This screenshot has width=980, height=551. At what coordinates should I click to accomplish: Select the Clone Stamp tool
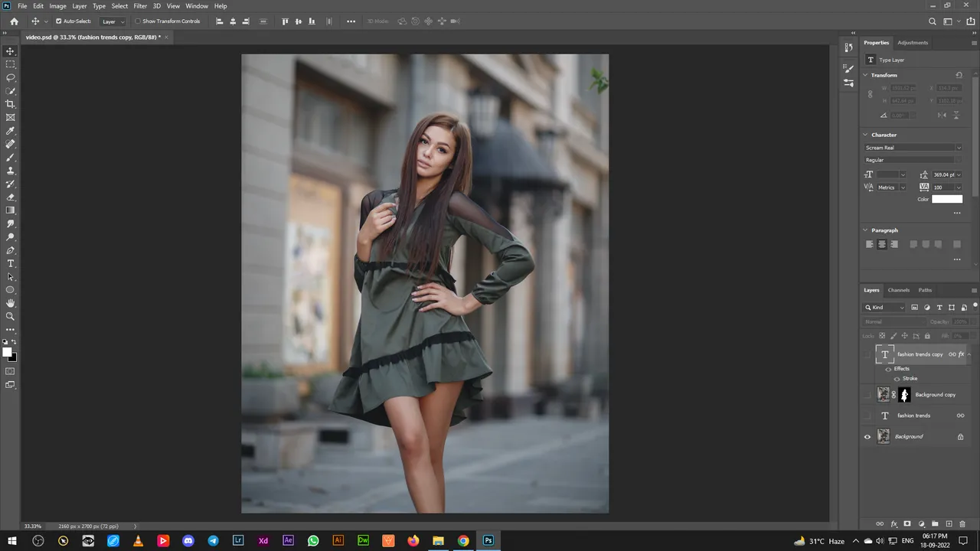[x=10, y=171]
